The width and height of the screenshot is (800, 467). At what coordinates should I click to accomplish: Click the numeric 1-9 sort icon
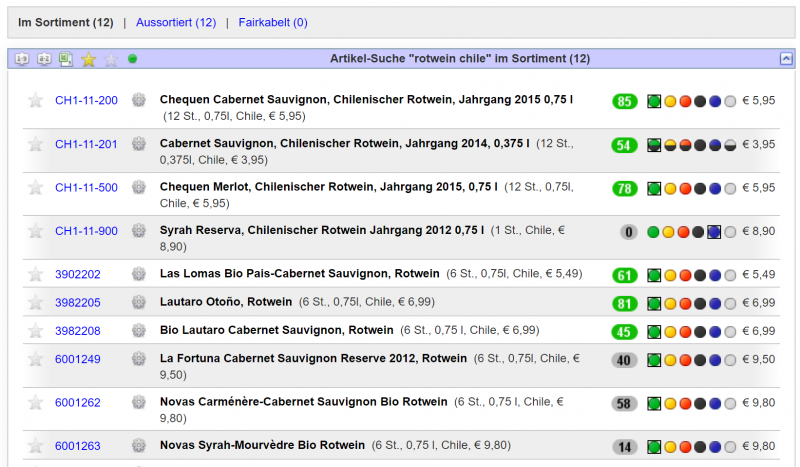tap(20, 59)
